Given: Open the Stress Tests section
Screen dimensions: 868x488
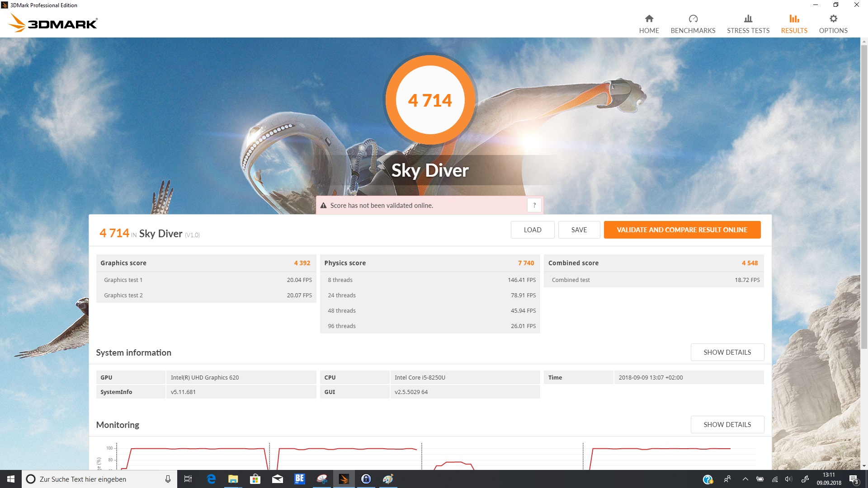Looking at the screenshot, I should (x=748, y=24).
